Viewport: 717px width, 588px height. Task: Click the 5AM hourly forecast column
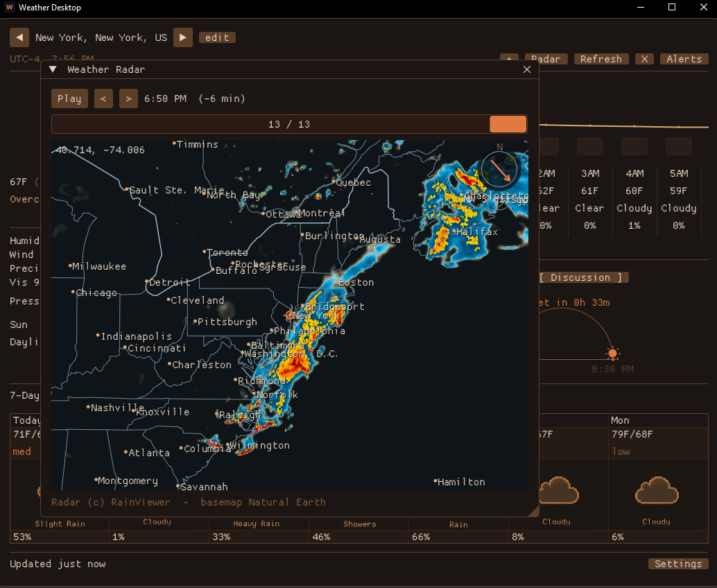(679, 200)
